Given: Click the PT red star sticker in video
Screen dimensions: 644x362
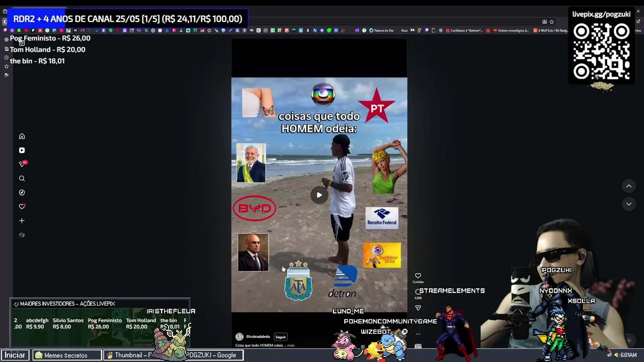Looking at the screenshot, I should click(377, 106).
